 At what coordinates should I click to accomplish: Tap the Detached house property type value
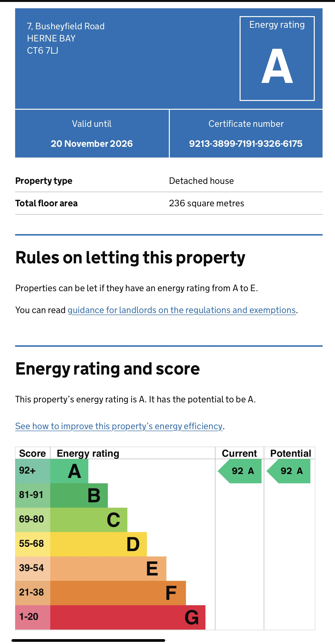(x=201, y=181)
